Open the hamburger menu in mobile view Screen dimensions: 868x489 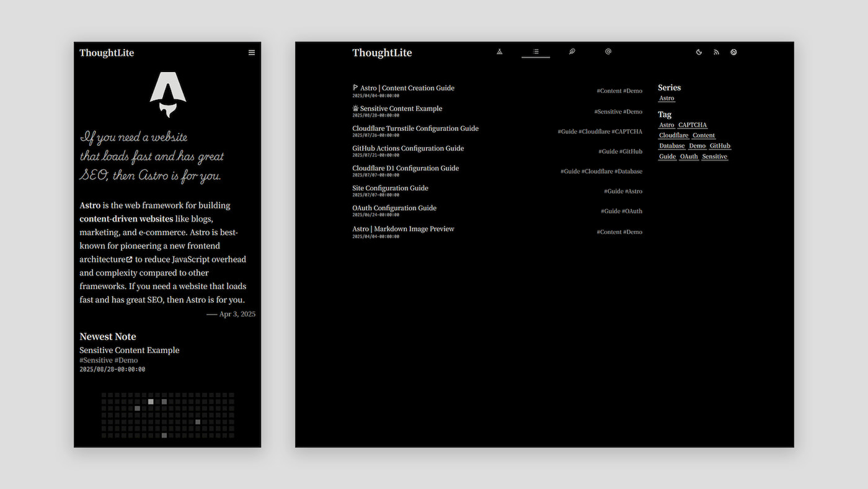(x=252, y=53)
